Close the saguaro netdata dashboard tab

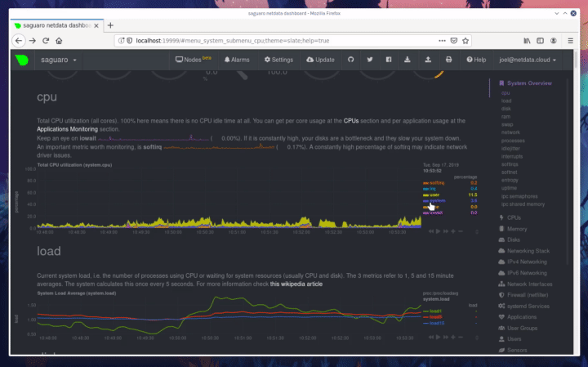click(x=96, y=25)
